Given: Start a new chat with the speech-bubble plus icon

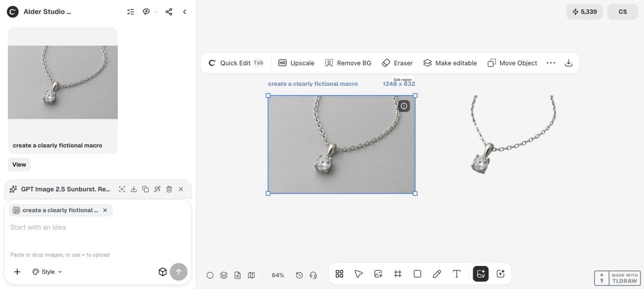Looking at the screenshot, I should [146, 12].
